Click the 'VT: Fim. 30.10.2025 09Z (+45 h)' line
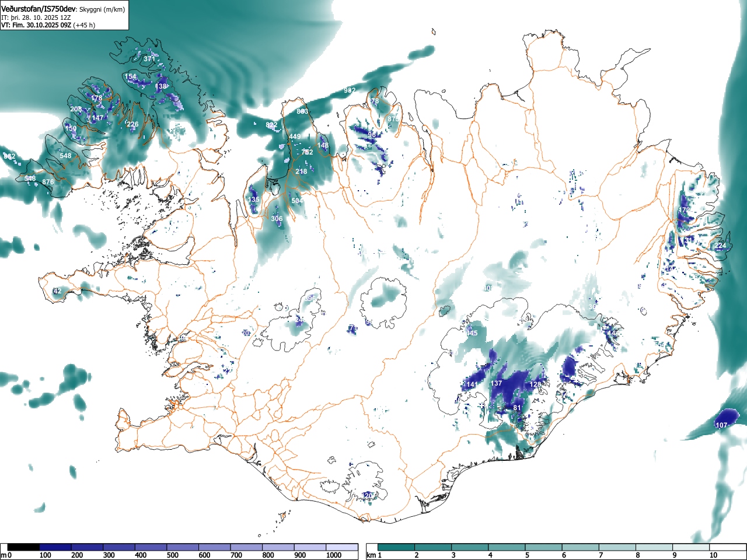Image resolution: width=747 pixels, height=560 pixels. click(48, 25)
